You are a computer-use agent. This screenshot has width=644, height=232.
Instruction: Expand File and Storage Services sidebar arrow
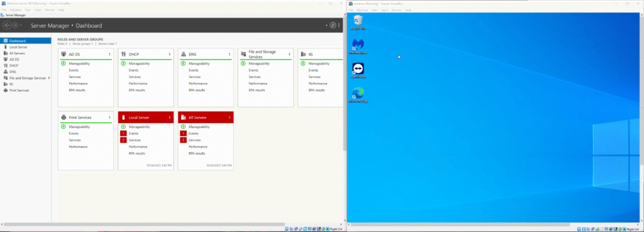pyautogui.click(x=49, y=78)
